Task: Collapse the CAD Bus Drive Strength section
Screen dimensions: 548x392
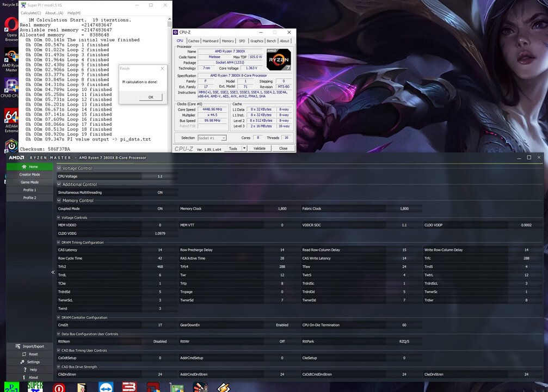Action: point(59,367)
